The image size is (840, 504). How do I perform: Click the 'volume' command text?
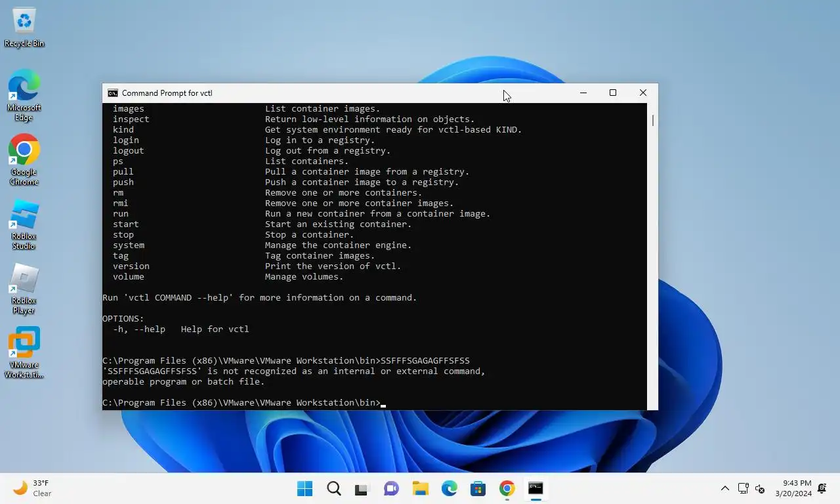129,277
